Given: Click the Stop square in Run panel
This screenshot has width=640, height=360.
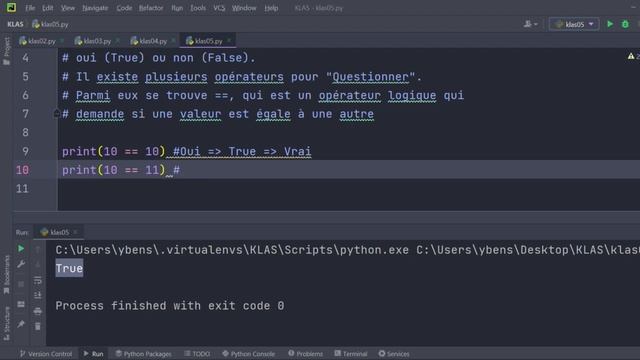Looking at the screenshot, I should pyautogui.click(x=21, y=284).
